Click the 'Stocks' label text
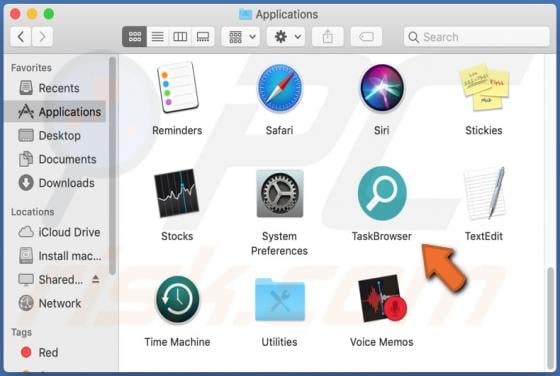 coord(177,236)
